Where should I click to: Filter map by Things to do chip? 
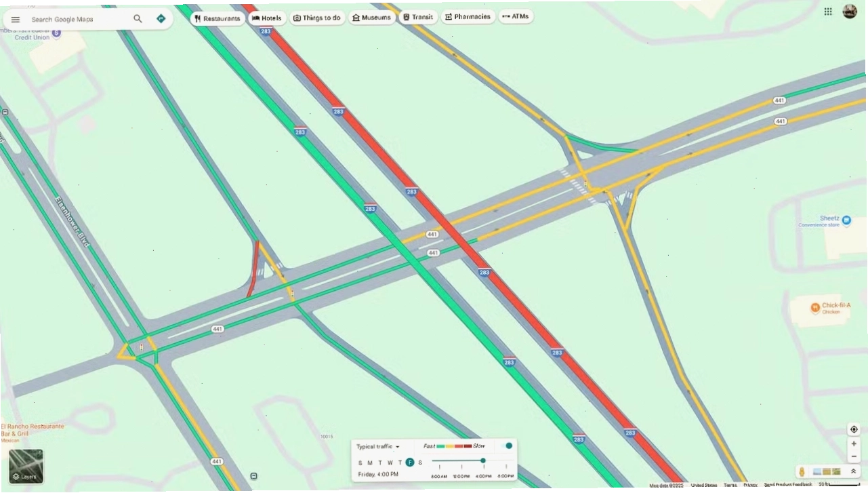click(317, 18)
